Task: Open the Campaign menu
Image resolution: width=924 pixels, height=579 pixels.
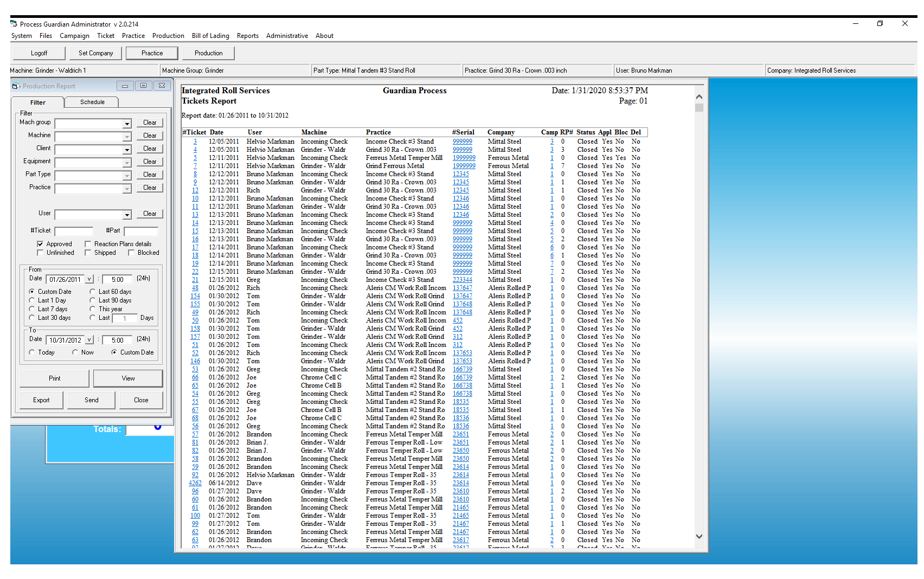Action: point(74,36)
